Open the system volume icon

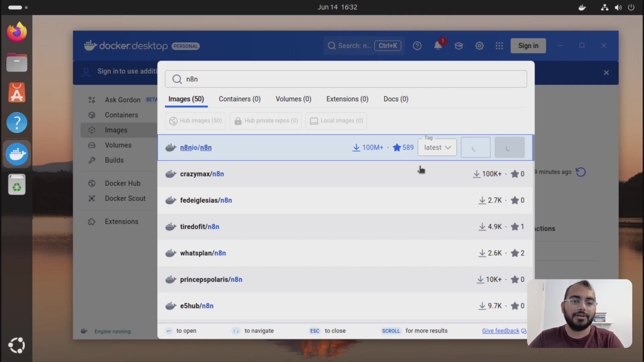point(618,7)
